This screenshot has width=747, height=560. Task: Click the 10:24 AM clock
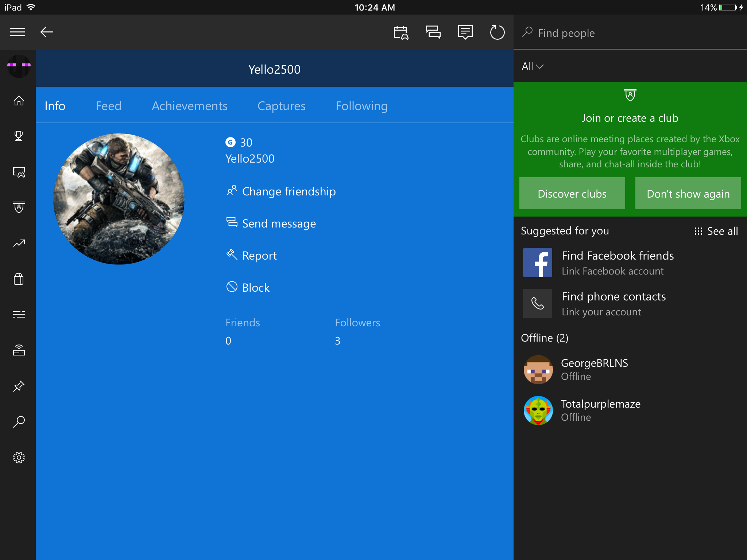click(375, 7)
